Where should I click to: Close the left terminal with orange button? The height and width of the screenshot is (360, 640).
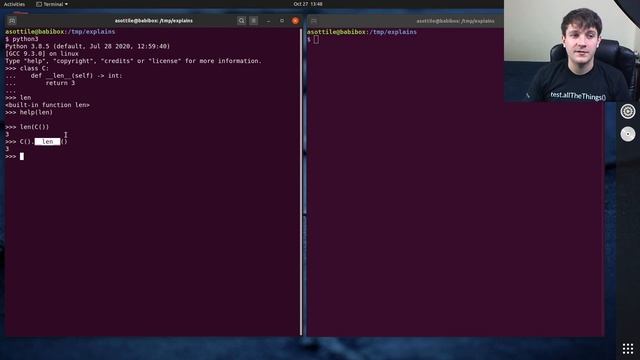(x=296, y=20)
